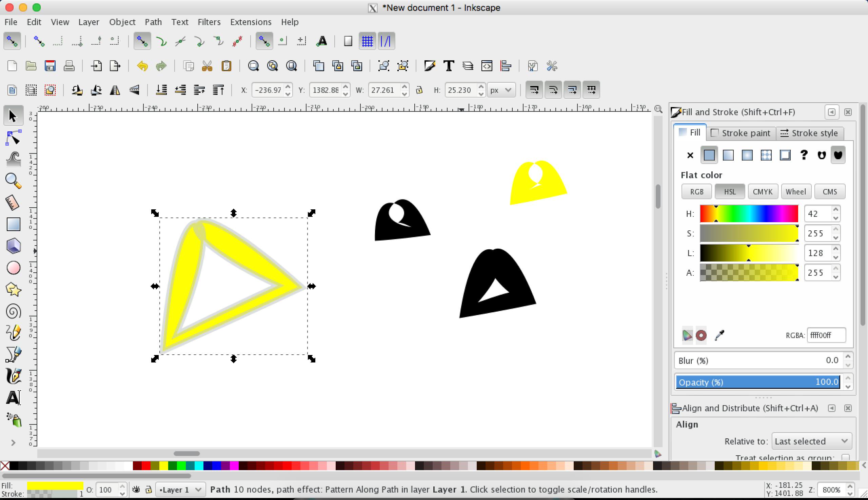Select the Node editing tool
The width and height of the screenshot is (868, 500).
pos(14,137)
